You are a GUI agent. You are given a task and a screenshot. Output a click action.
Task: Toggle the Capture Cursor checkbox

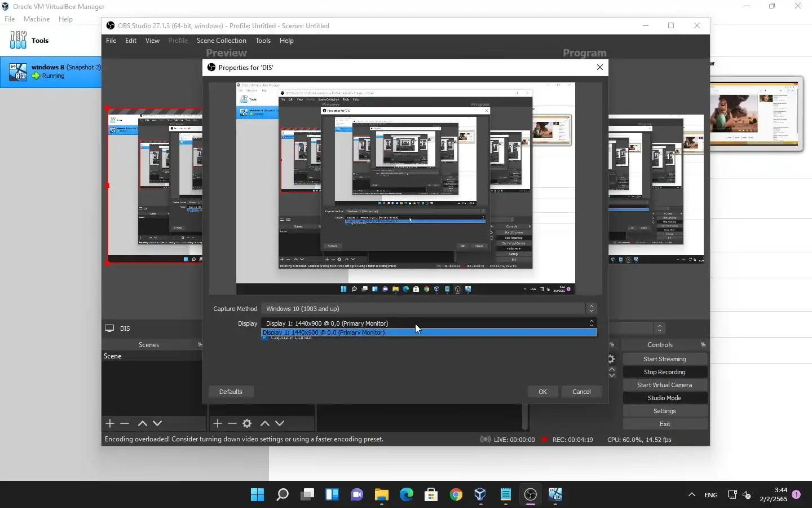(265, 338)
